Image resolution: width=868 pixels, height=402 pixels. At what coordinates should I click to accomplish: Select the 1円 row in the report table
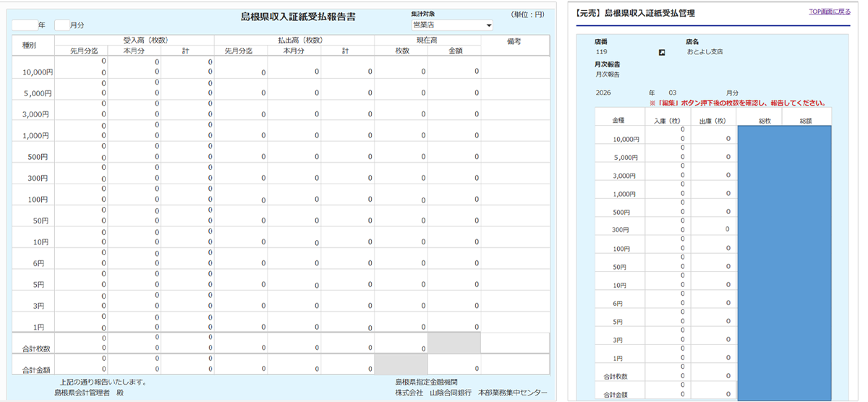(281, 322)
